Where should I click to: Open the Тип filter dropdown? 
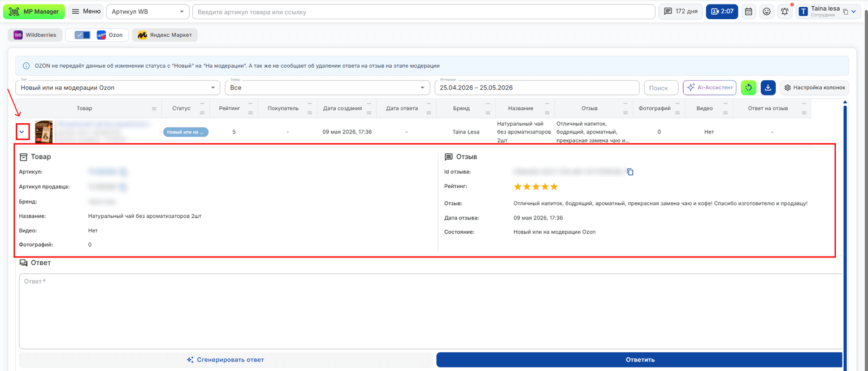tap(118, 88)
